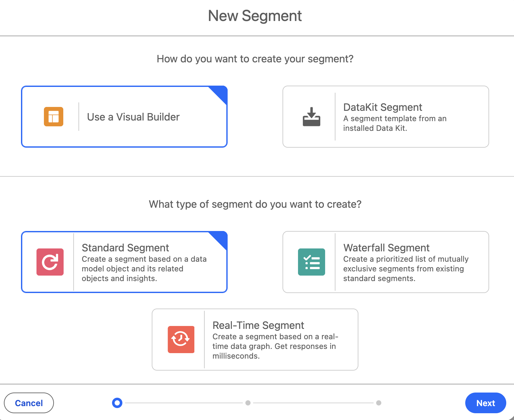Proceed with the Next button

pyautogui.click(x=485, y=403)
